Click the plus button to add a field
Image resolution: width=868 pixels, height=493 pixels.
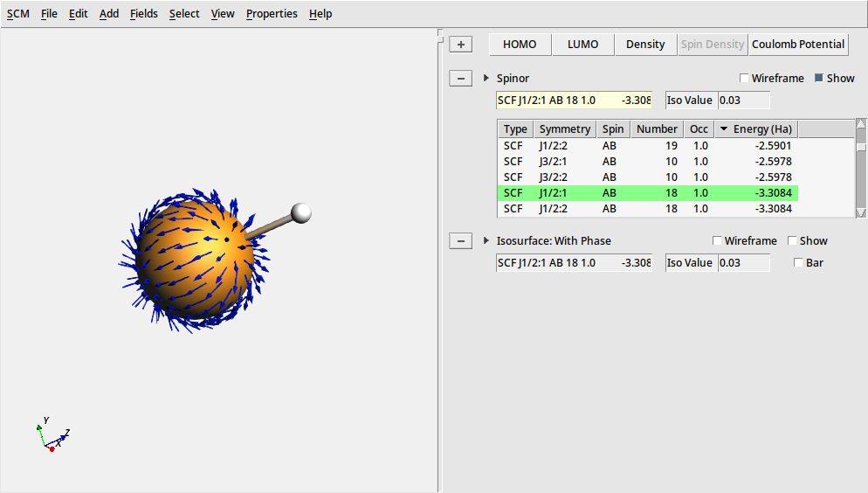460,45
